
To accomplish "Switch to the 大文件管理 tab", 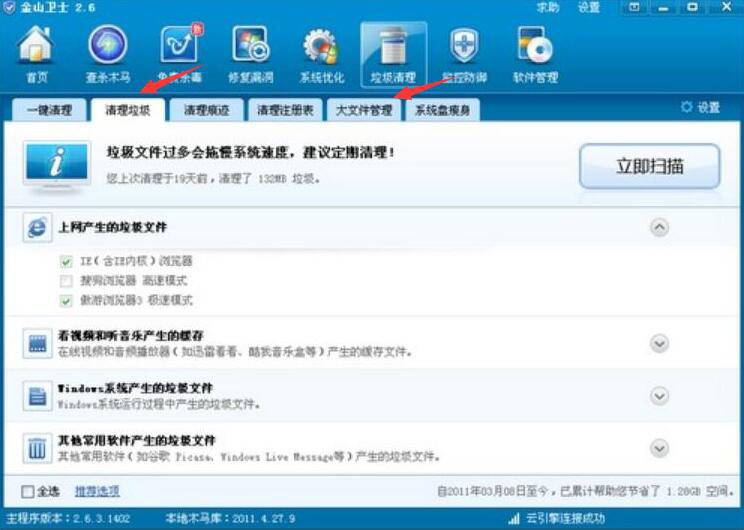I will point(364,110).
